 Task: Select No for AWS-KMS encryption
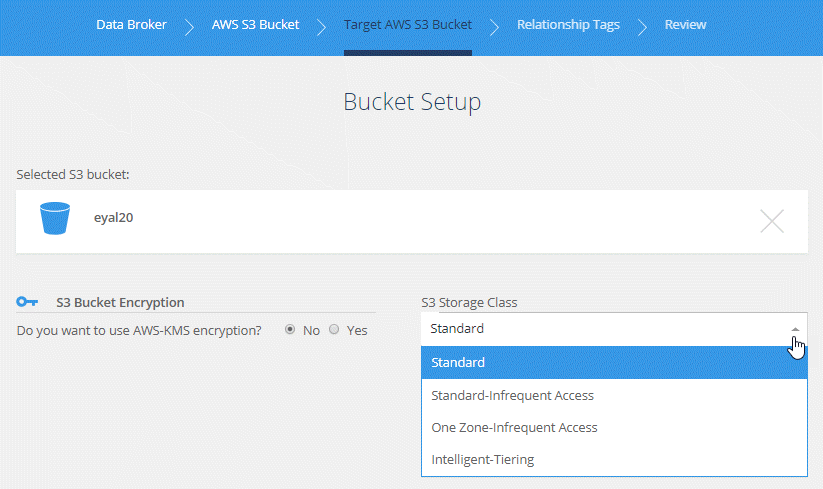[x=290, y=329]
